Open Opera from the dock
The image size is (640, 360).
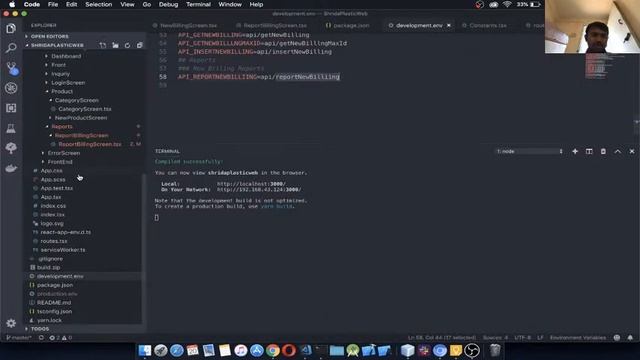[x=289, y=350]
